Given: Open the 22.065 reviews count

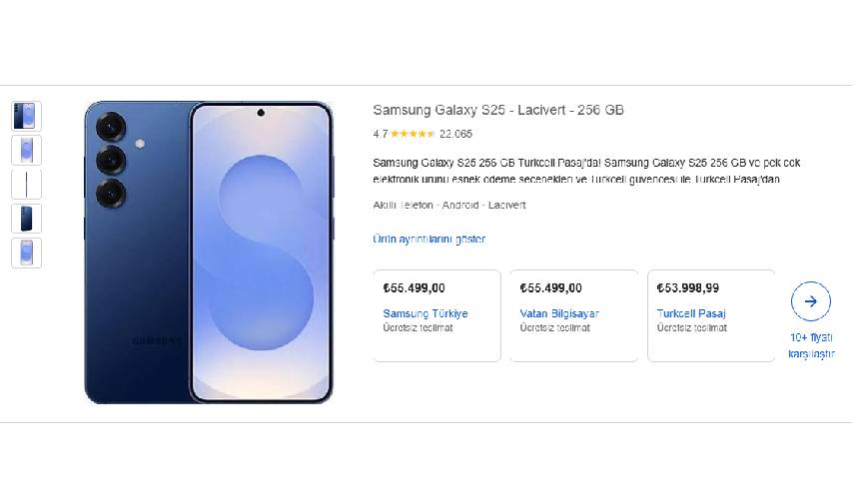Looking at the screenshot, I should pos(455,134).
